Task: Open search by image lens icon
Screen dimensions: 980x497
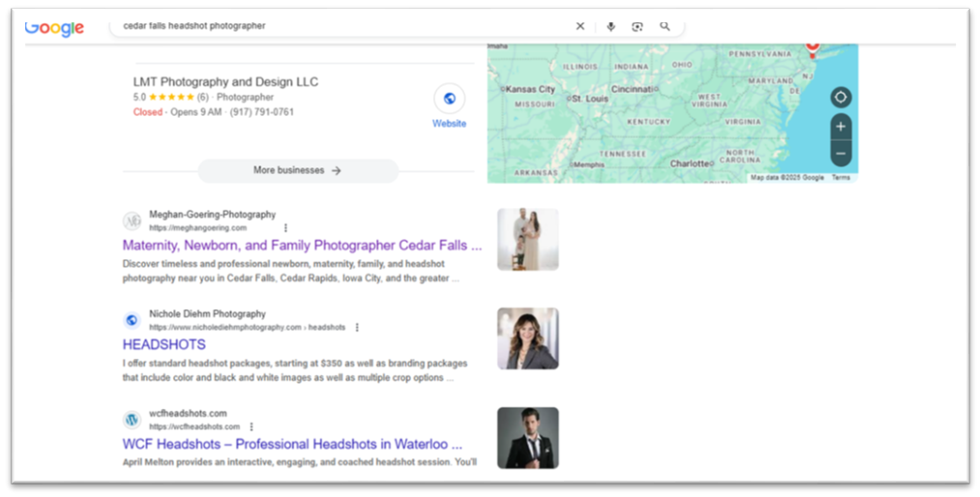Action: tap(638, 26)
